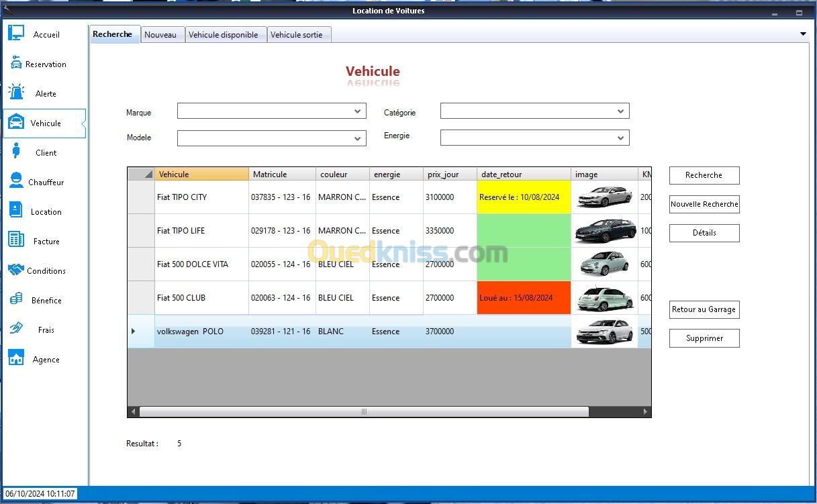The image size is (817, 504).
Task: Select the Fiat TIPO LIFE car thumbnail
Action: pyautogui.click(x=604, y=231)
